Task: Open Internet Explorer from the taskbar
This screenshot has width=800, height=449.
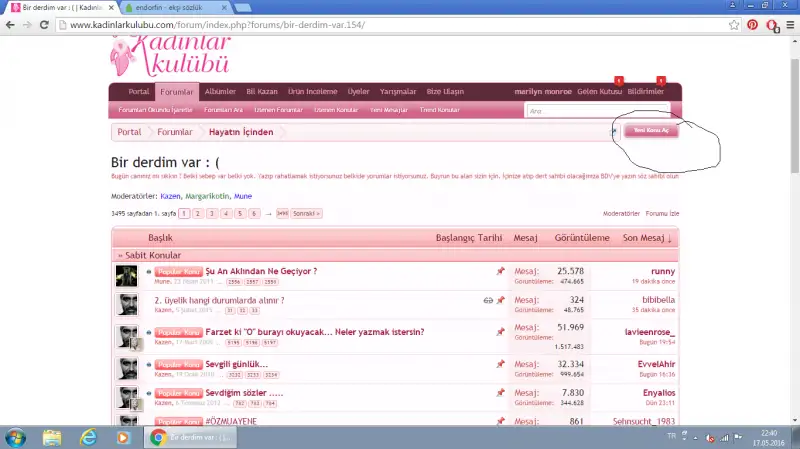Action: [88, 437]
